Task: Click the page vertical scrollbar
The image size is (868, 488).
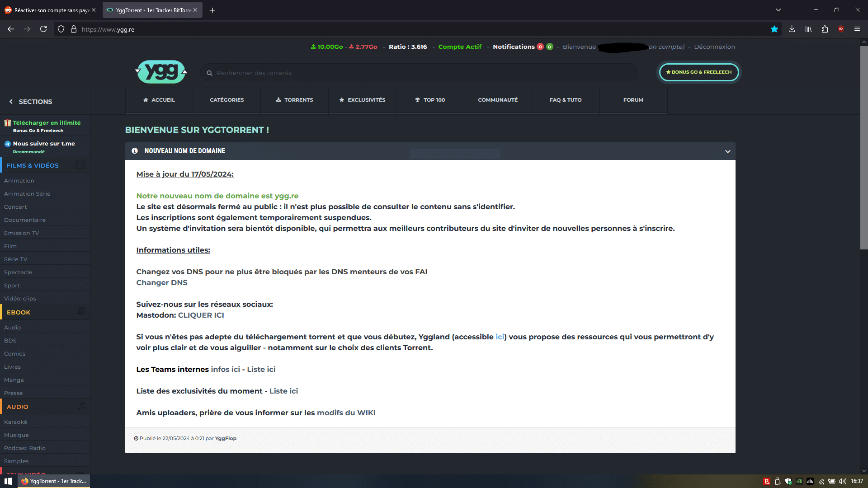Action: 864,147
